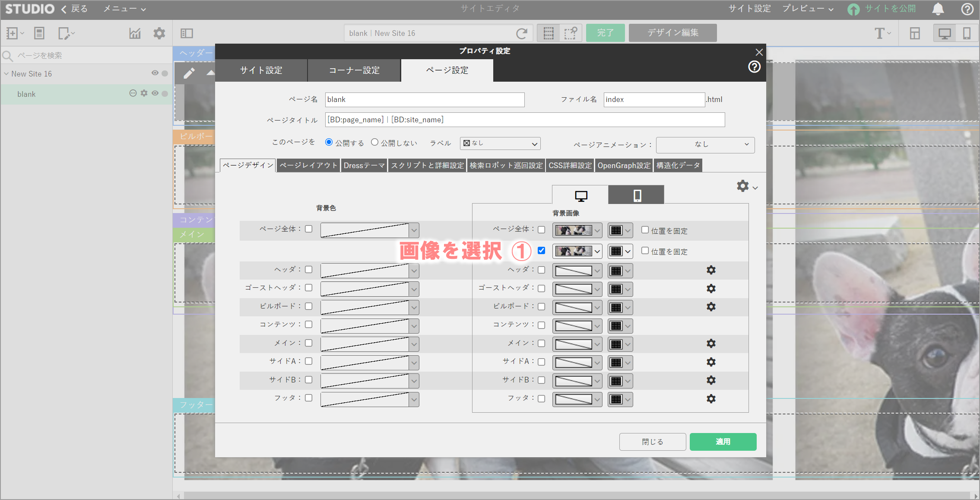The image size is (980, 500).
Task: Click the notification bell icon
Action: (938, 9)
